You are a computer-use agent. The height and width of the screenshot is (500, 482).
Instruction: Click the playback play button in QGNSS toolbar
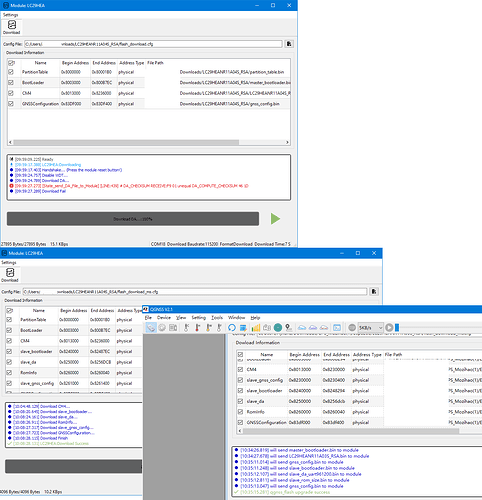point(389,328)
